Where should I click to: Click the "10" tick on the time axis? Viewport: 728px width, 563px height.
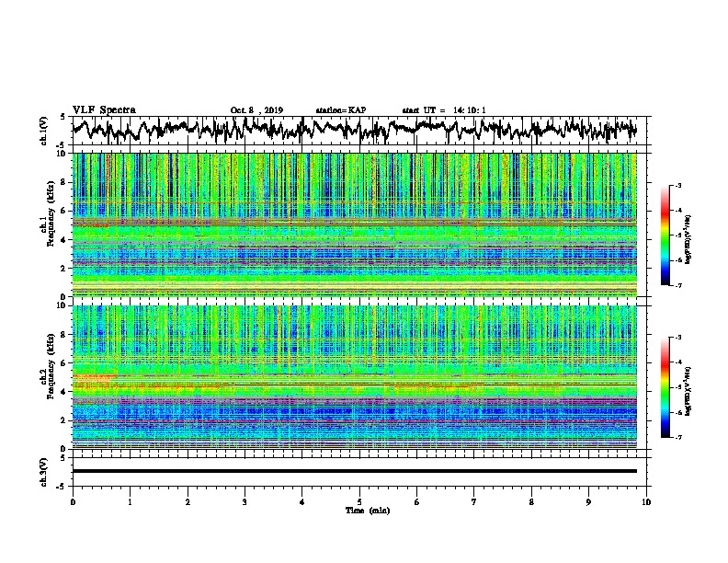point(646,502)
